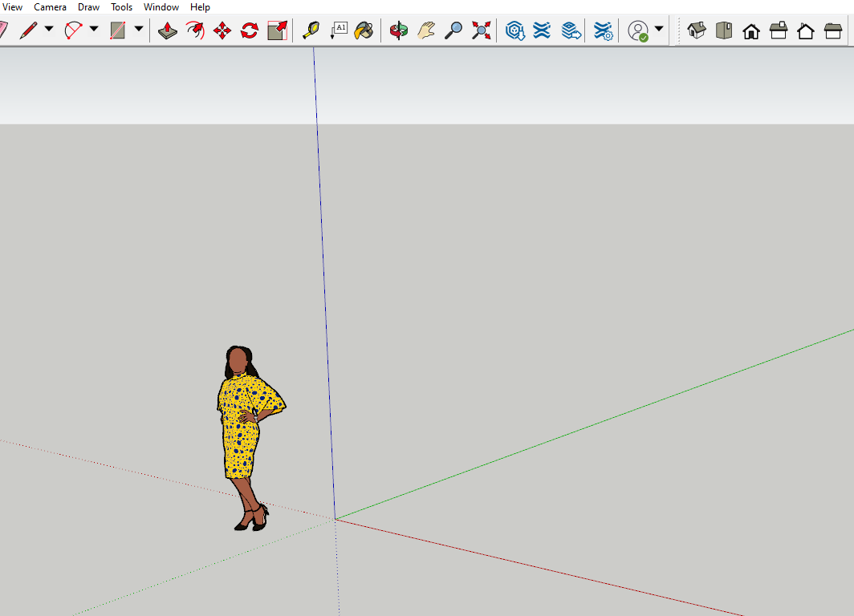Select the woman figure in yellow dress

241,433
